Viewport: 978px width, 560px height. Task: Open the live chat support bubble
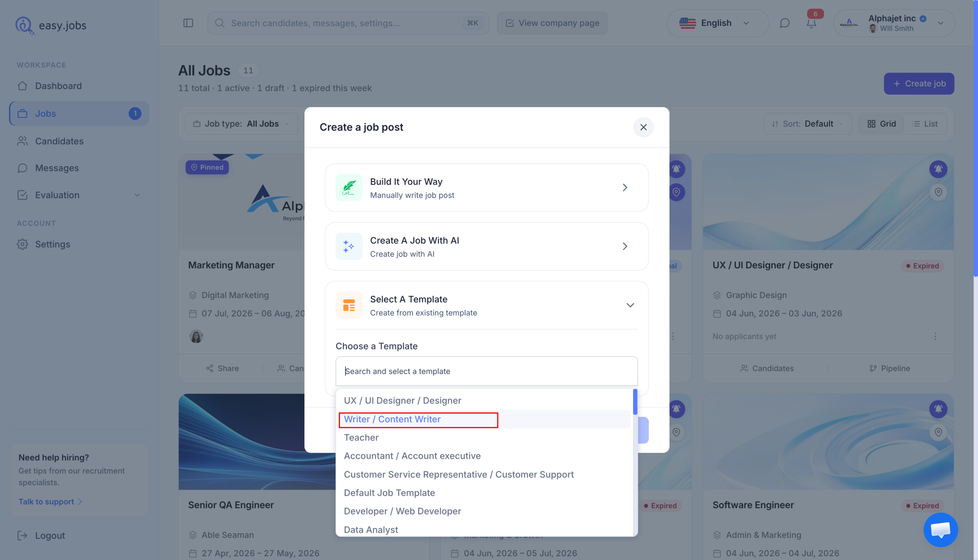[x=941, y=529]
